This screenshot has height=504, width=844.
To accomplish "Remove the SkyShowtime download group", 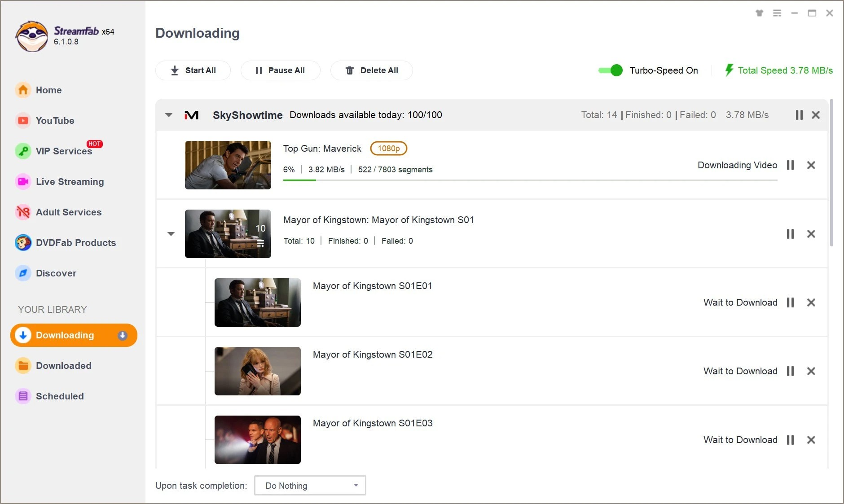I will pos(816,115).
